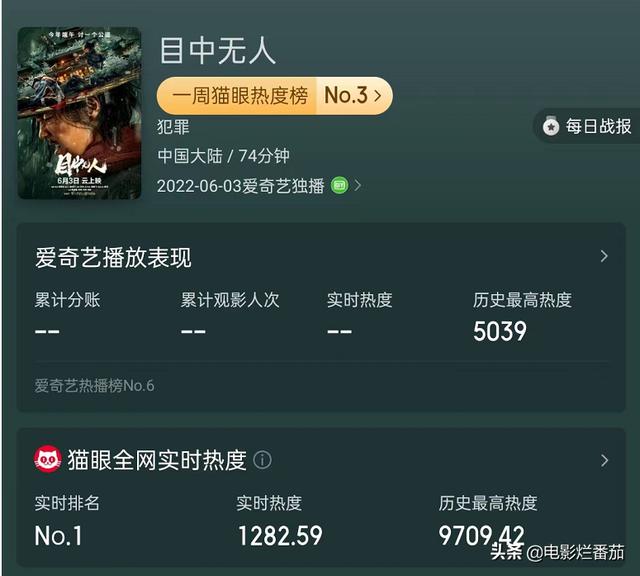Screen dimensions: 640x576
Task: Tap the No.3 chevron on heat ranking badge
Action: click(378, 96)
